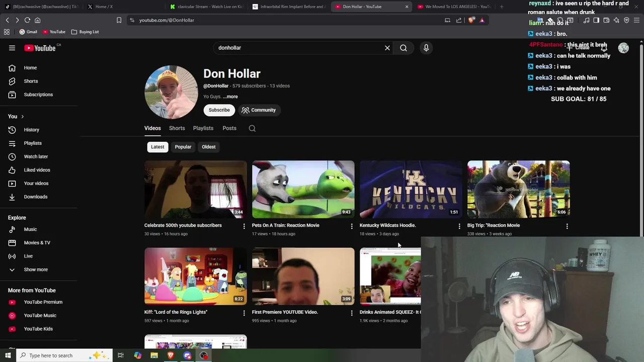The image size is (644, 362).
Task: Clear the search box with the X
Action: (387, 48)
